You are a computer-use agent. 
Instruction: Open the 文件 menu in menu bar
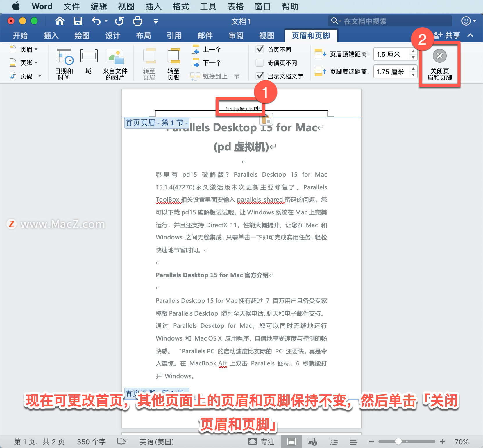(x=71, y=6)
